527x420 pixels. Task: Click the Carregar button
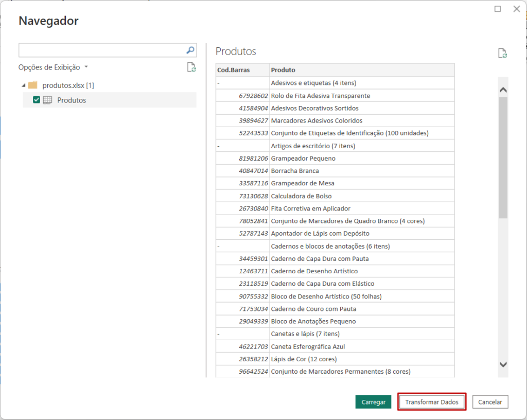[373, 402]
